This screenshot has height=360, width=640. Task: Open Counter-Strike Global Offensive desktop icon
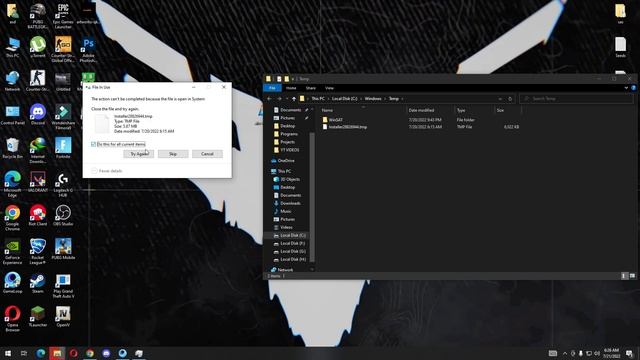[x=63, y=49]
